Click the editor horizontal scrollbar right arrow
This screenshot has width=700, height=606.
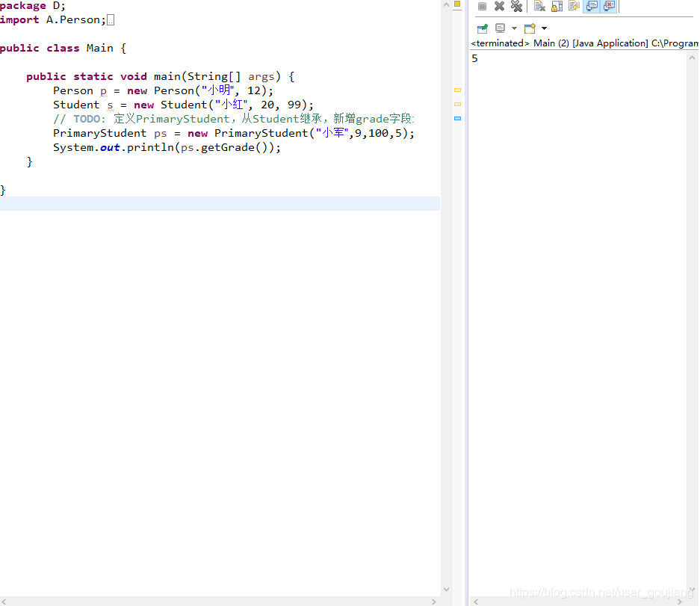click(434, 602)
